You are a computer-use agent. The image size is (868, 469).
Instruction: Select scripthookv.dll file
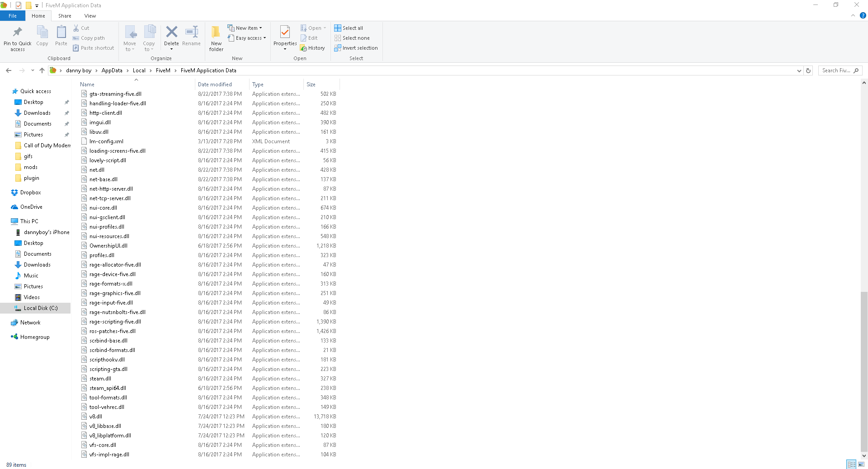tap(107, 360)
